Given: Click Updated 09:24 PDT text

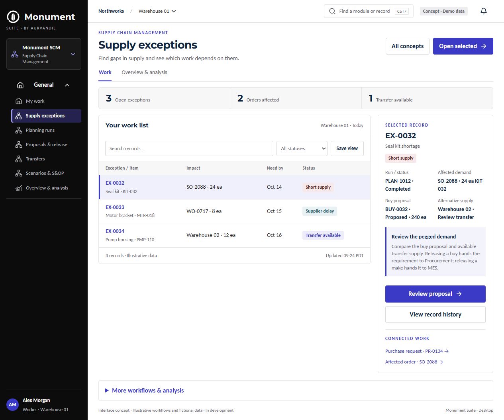Looking at the screenshot, I should [345, 256].
